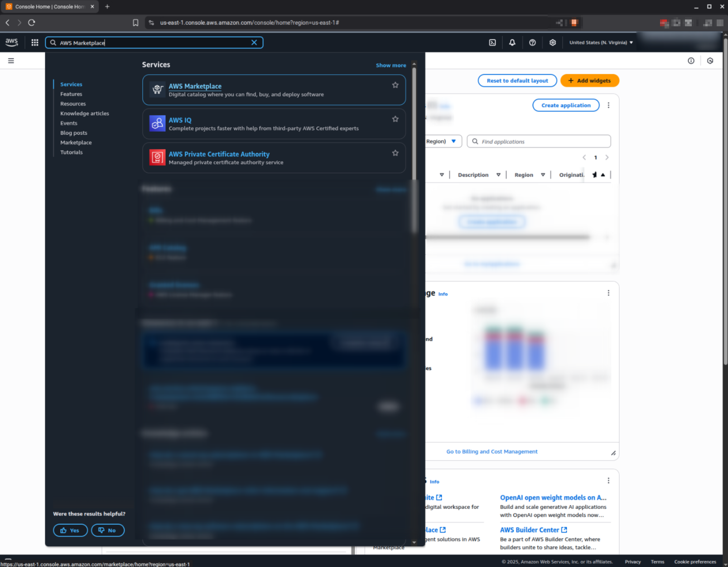
Task: Select Knowledge articles search category
Action: 84,114
